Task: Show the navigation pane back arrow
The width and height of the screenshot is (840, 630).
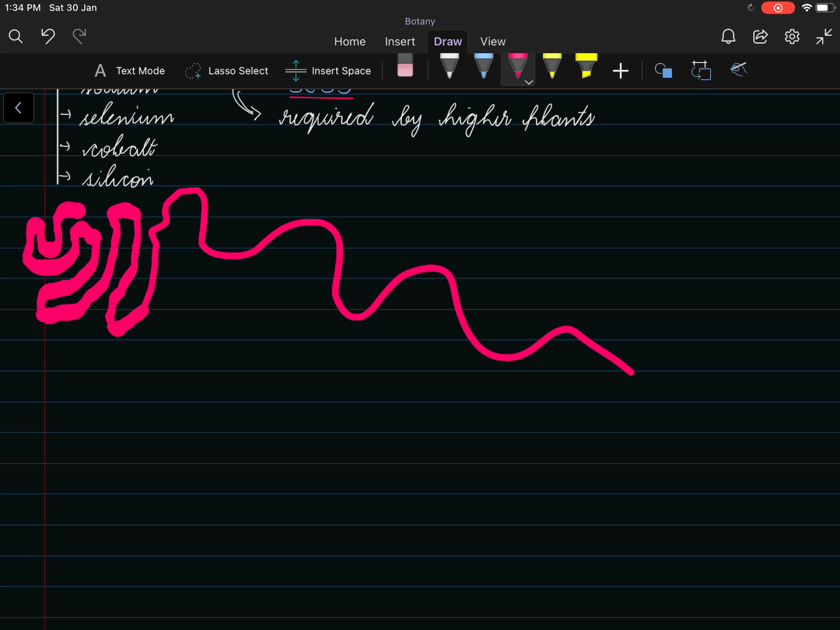Action: point(18,108)
